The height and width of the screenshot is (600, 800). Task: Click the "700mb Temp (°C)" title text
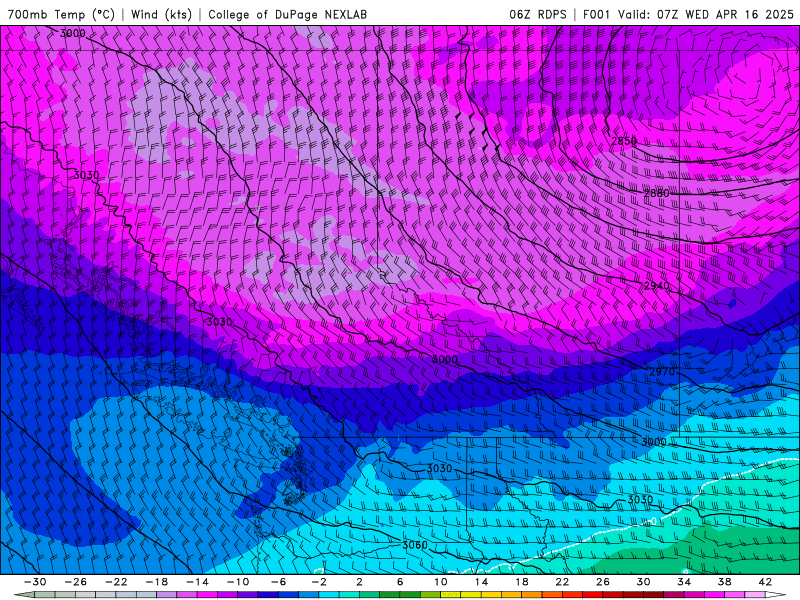[x=61, y=14]
